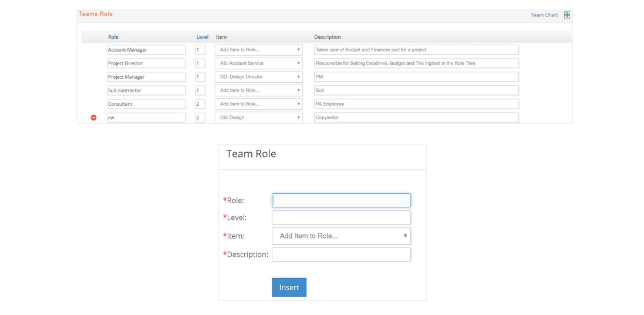The width and height of the screenshot is (644, 315).
Task: Expand the AS: Account Service dropdown
Action: click(259, 63)
